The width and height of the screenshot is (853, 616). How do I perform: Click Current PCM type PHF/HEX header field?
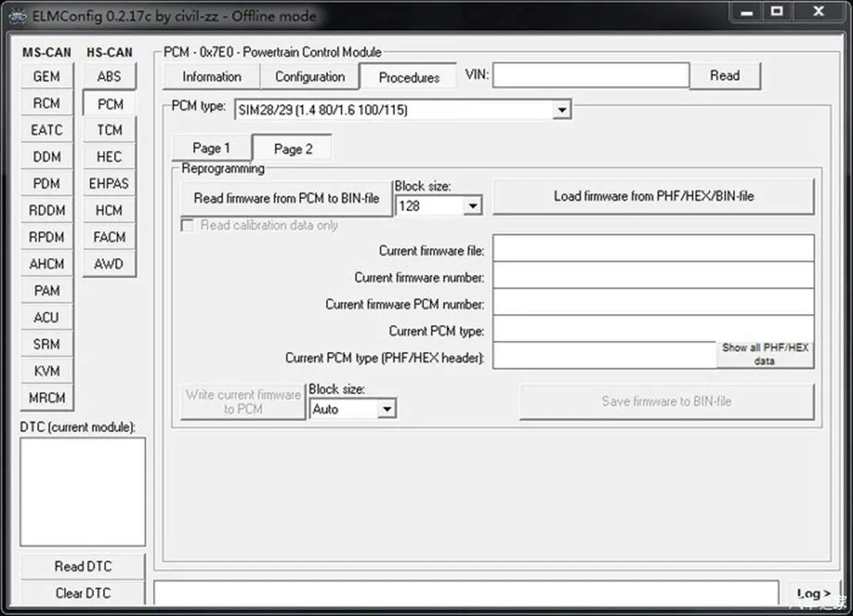pyautogui.click(x=604, y=355)
